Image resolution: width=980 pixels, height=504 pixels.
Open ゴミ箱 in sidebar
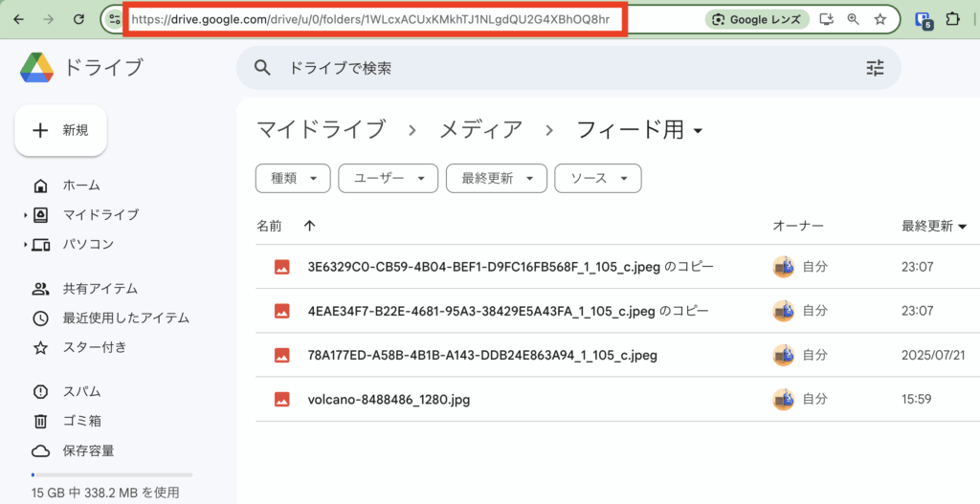[81, 421]
